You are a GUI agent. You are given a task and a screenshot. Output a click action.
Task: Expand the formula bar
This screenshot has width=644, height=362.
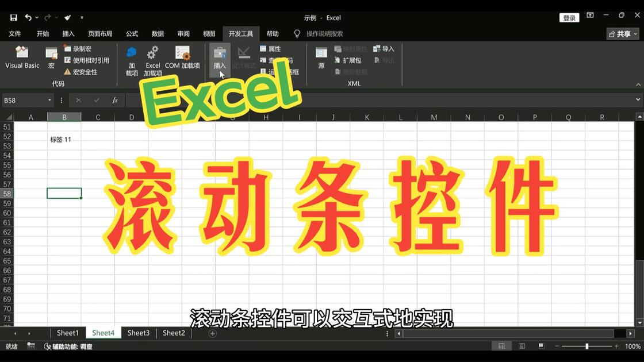click(x=638, y=99)
